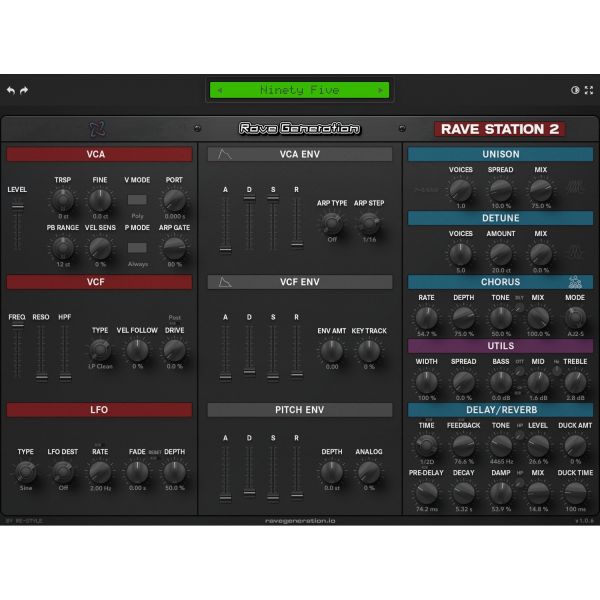The height and width of the screenshot is (600, 600).
Task: Click the UTILS section header
Action: click(500, 346)
